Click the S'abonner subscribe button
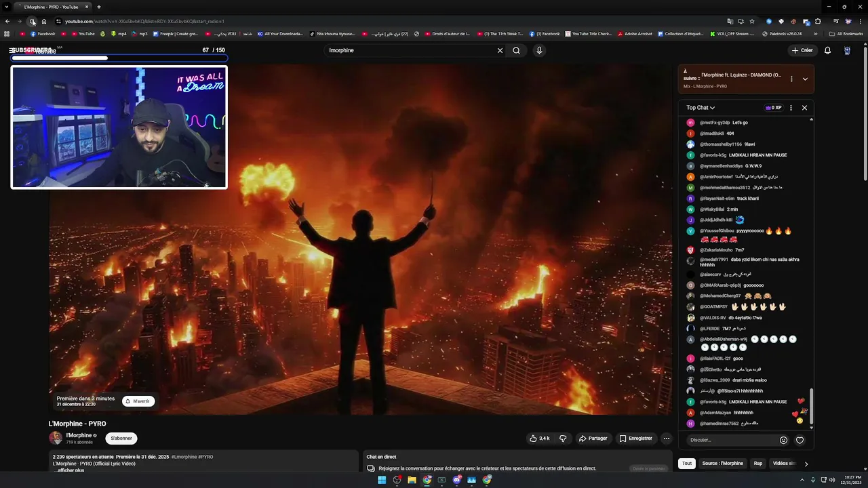Viewport: 868px width, 488px height. 121,439
